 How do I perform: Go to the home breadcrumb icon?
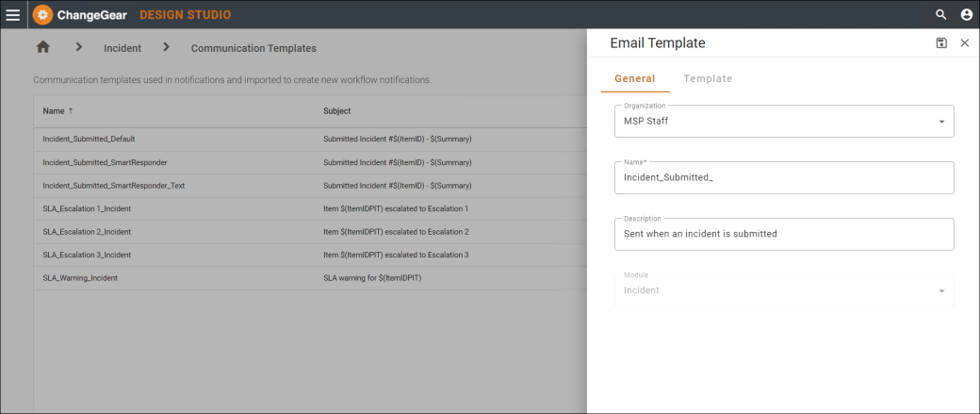pos(43,47)
